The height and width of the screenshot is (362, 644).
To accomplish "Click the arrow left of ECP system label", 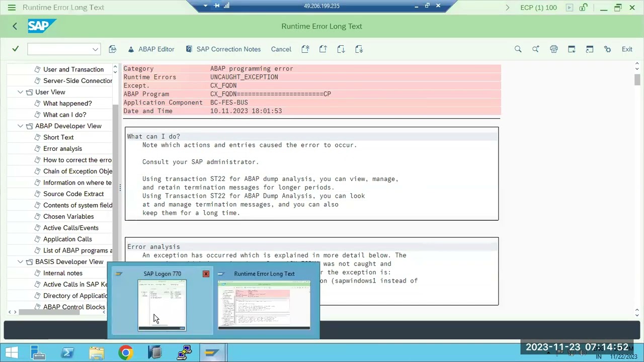I will pyautogui.click(x=507, y=8).
